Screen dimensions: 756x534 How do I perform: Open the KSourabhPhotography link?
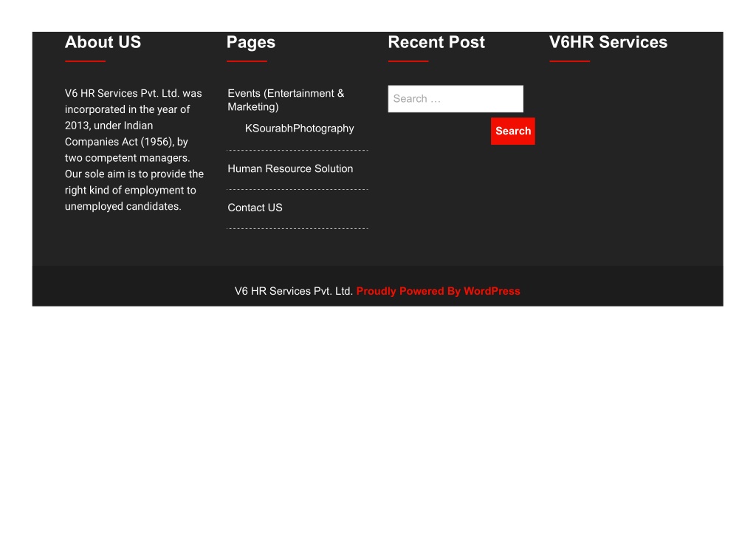[300, 129]
